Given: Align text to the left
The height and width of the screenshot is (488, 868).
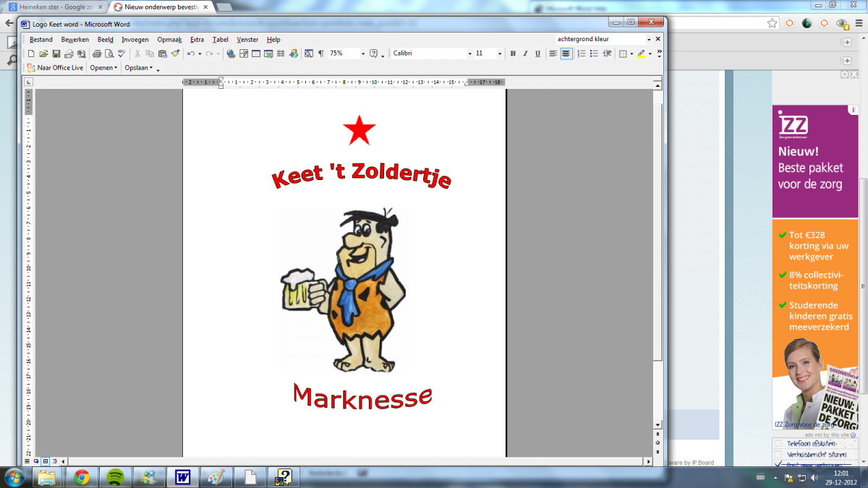Looking at the screenshot, I should click(553, 53).
